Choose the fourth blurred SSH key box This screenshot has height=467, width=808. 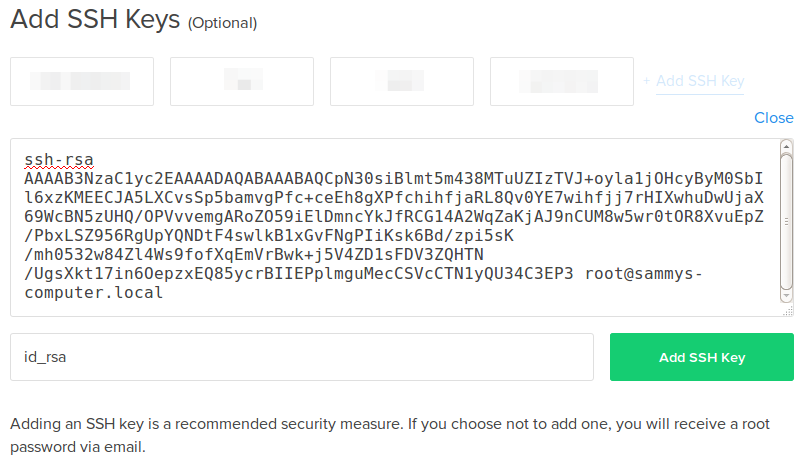pyautogui.click(x=562, y=81)
